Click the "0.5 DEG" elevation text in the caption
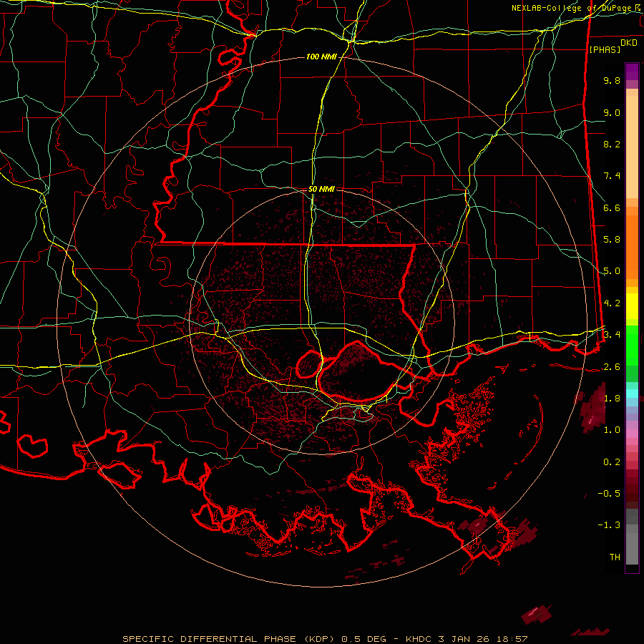The image size is (644, 644). [364, 639]
